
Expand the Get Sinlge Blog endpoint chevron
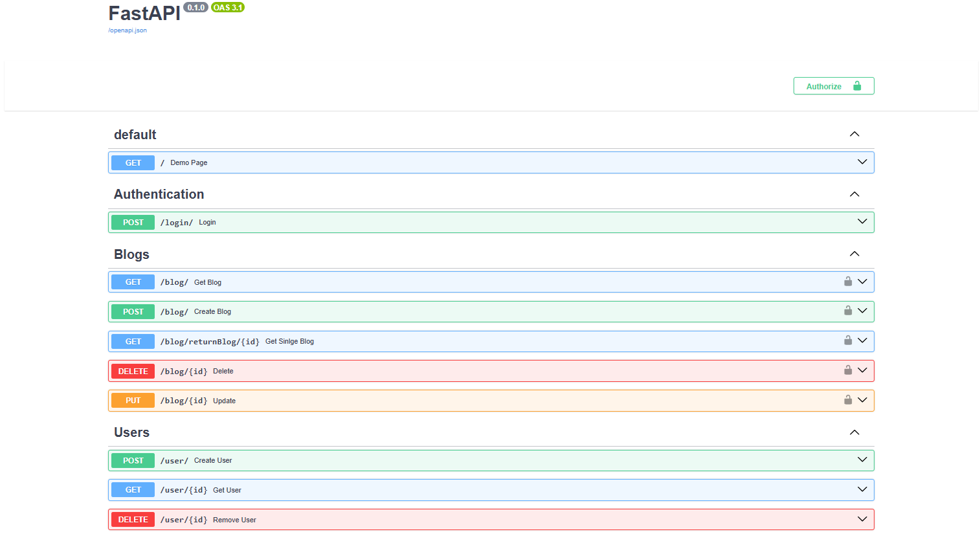tap(862, 340)
